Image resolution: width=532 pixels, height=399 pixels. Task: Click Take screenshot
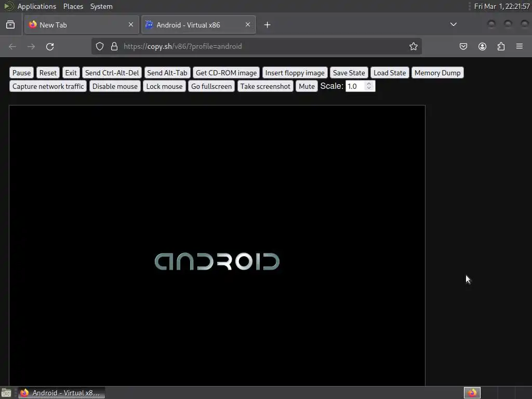265,86
